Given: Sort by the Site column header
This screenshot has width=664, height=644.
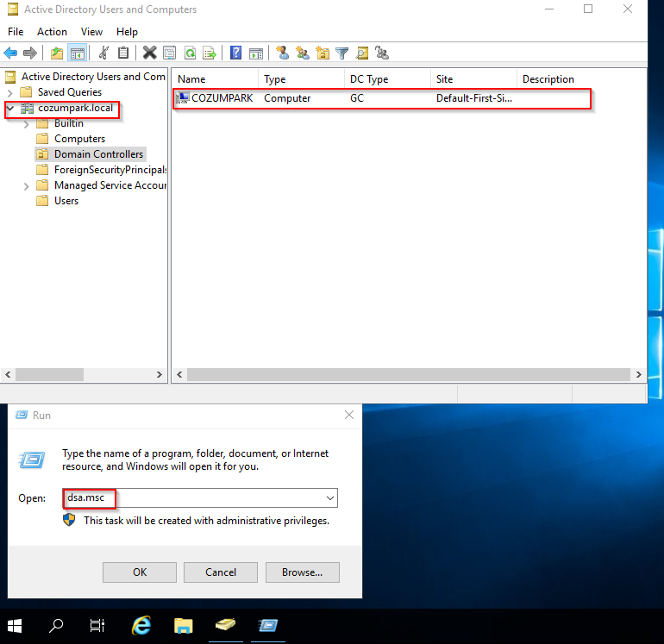Looking at the screenshot, I should (474, 79).
